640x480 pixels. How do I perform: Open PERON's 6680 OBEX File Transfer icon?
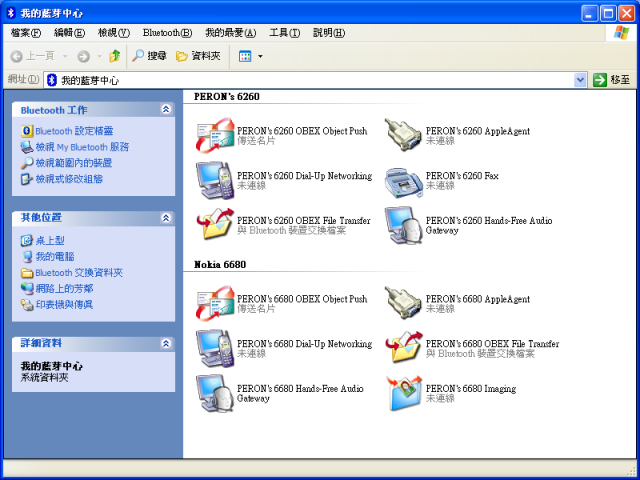coord(404,347)
